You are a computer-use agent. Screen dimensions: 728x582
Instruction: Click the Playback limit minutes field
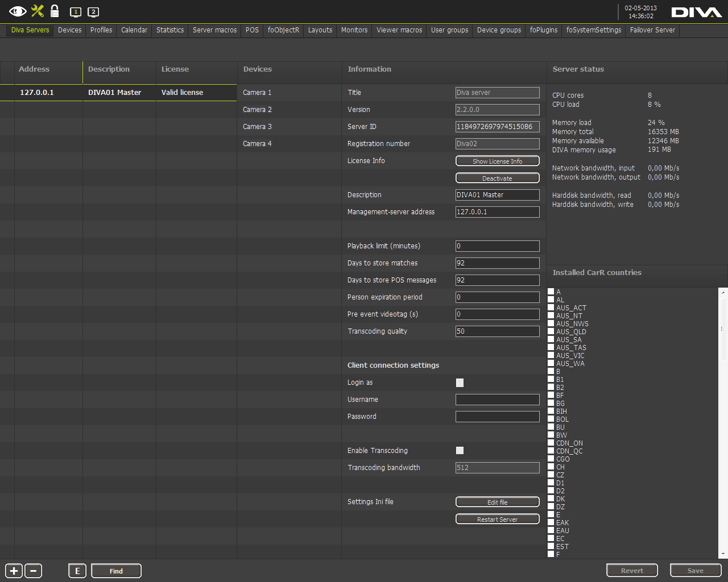click(498, 246)
